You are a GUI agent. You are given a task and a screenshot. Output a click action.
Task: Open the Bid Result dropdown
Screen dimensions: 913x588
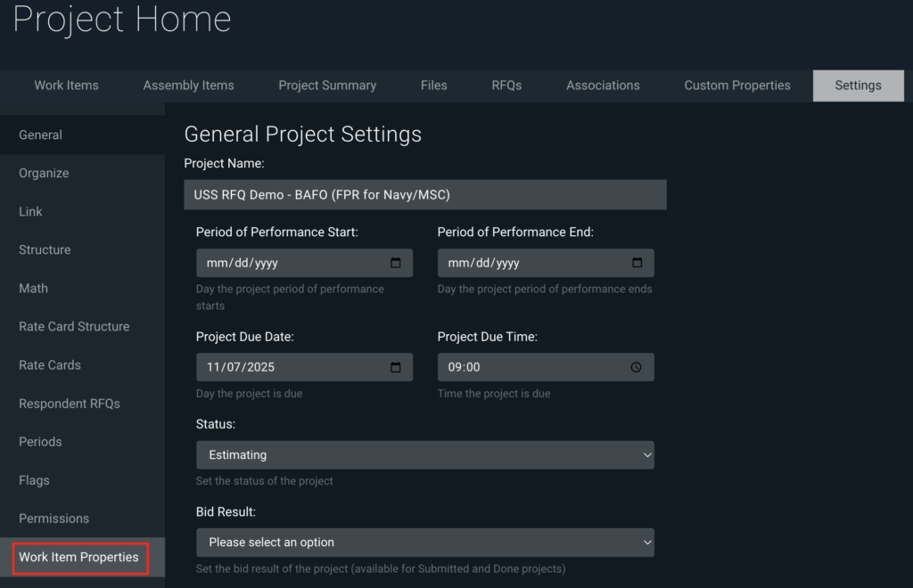pos(424,543)
